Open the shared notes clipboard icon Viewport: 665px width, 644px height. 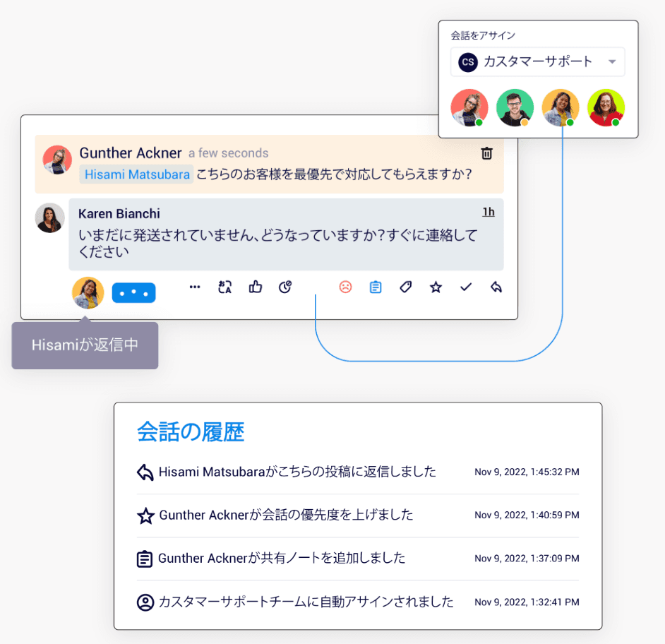pos(376,287)
